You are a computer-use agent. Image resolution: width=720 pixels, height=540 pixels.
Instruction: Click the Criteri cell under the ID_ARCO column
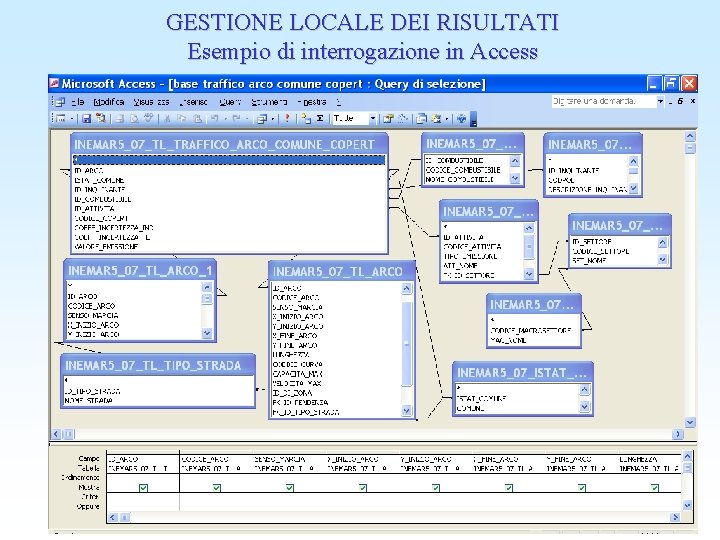tap(143, 497)
